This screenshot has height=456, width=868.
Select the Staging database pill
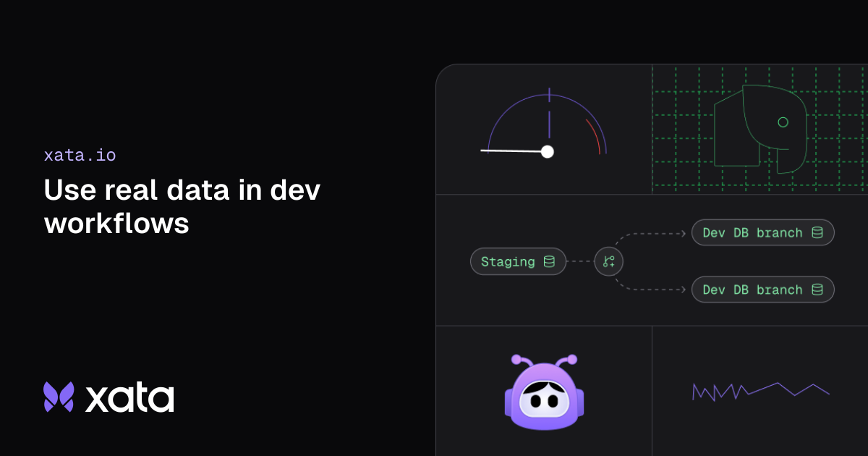518,261
